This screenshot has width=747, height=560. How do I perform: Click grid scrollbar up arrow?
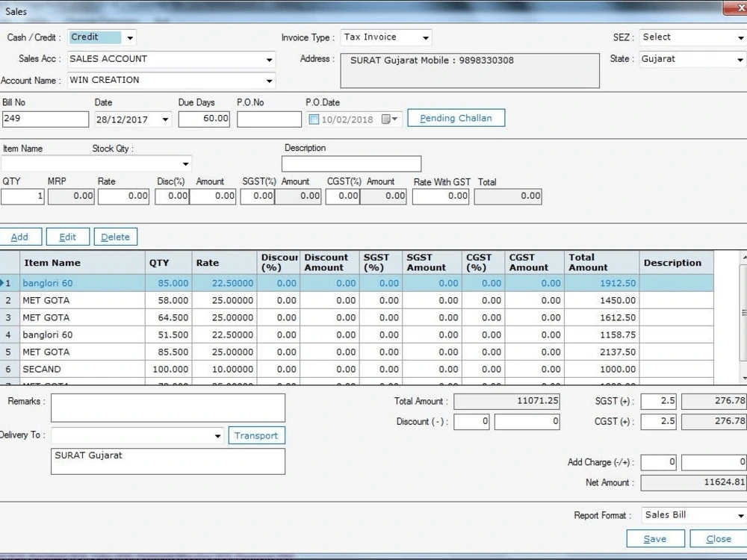pyautogui.click(x=744, y=257)
